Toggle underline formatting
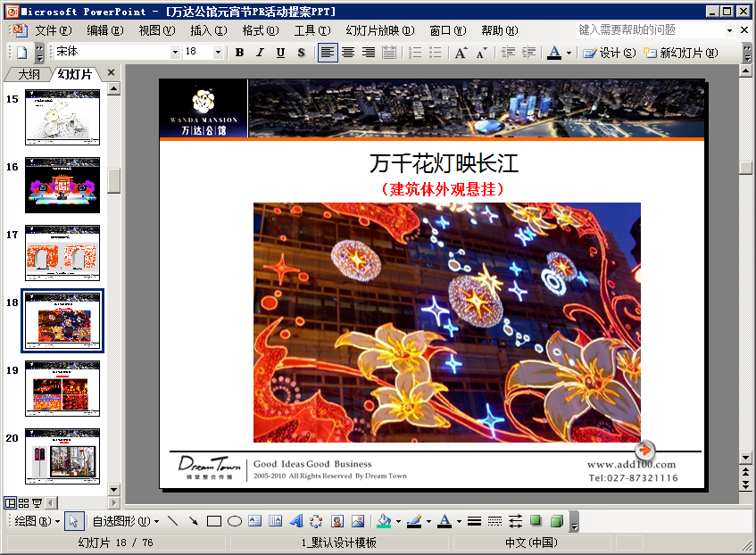 point(280,53)
